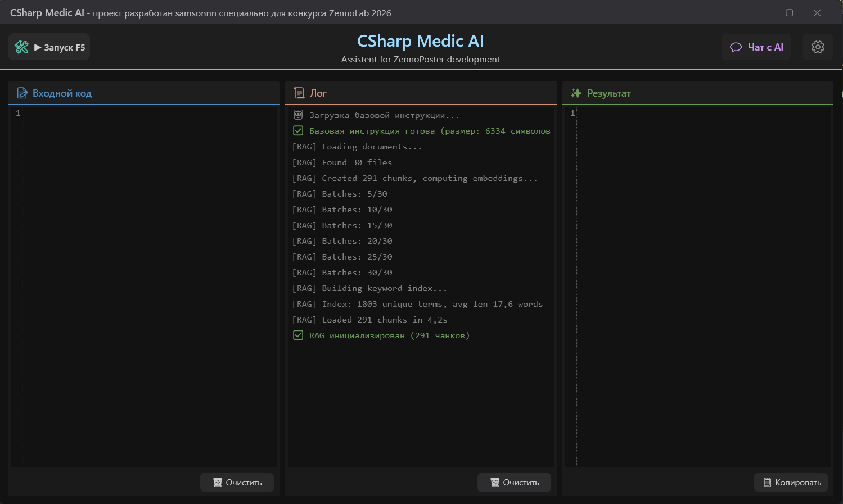This screenshot has height=504, width=843.
Task: Click the Результат sparkle icon
Action: [x=576, y=93]
